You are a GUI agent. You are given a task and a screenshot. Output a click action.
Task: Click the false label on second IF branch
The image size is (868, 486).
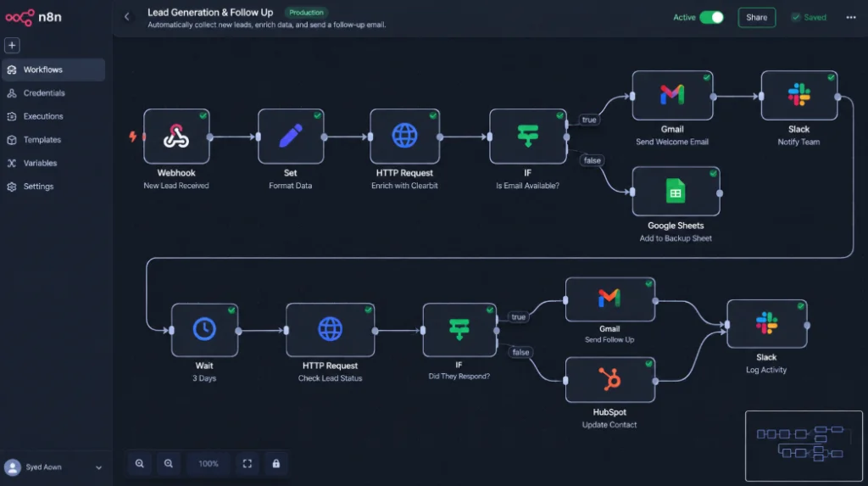pyautogui.click(x=521, y=353)
